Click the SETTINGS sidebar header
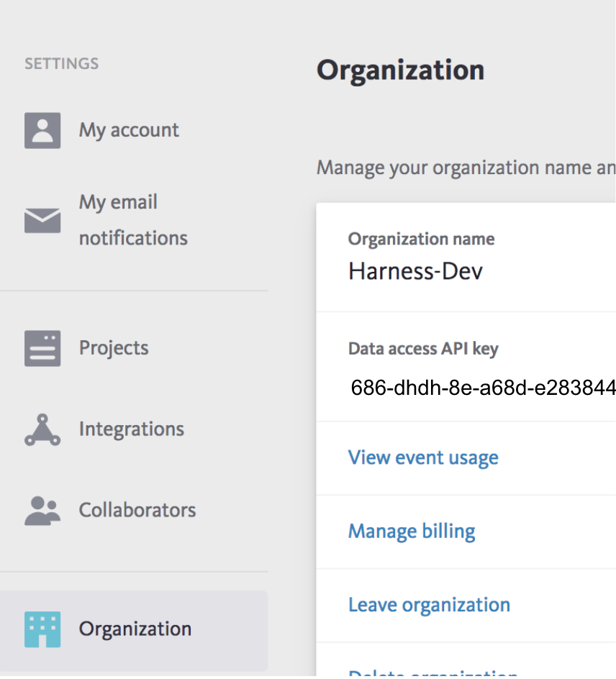 pos(61,63)
